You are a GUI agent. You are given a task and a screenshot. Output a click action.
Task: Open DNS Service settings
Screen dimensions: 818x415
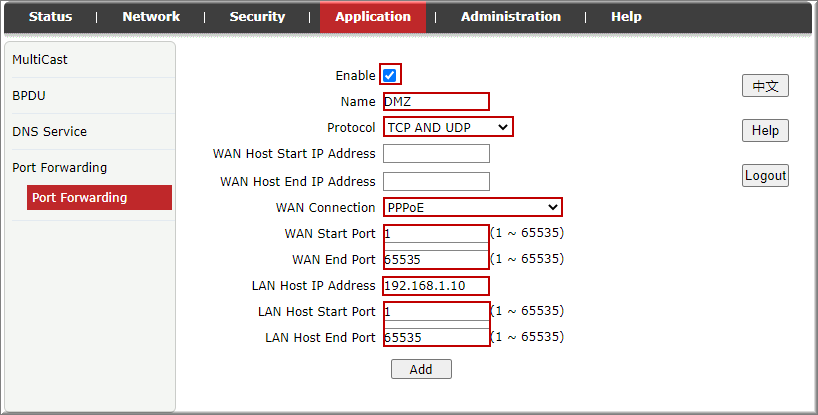point(49,132)
